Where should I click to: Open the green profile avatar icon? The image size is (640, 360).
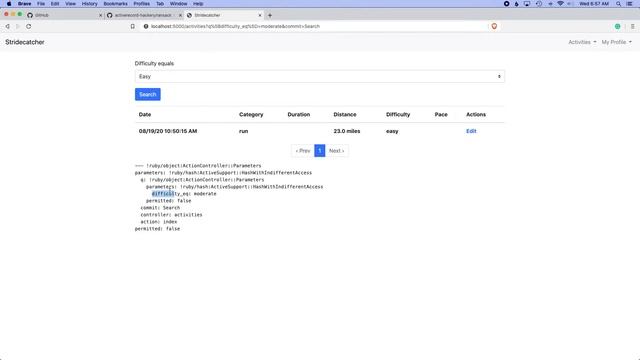click(x=618, y=26)
